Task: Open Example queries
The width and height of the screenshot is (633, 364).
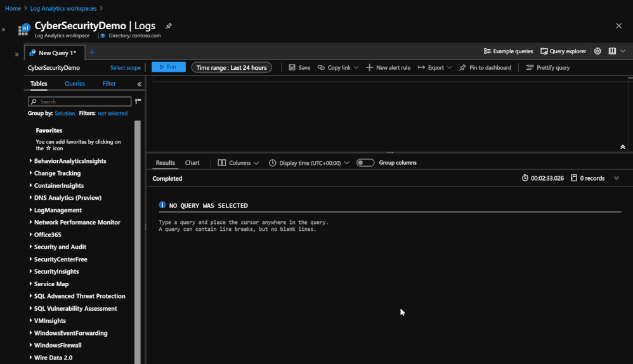Action: (x=508, y=51)
